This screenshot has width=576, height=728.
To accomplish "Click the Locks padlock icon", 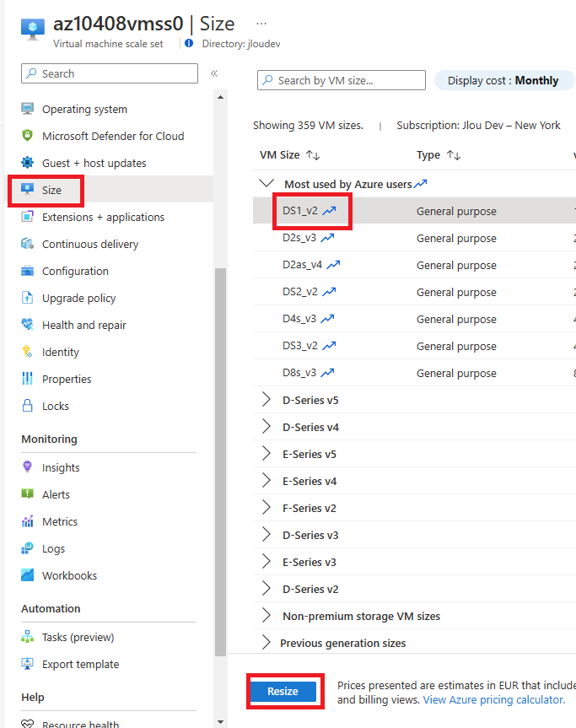I will [27, 405].
